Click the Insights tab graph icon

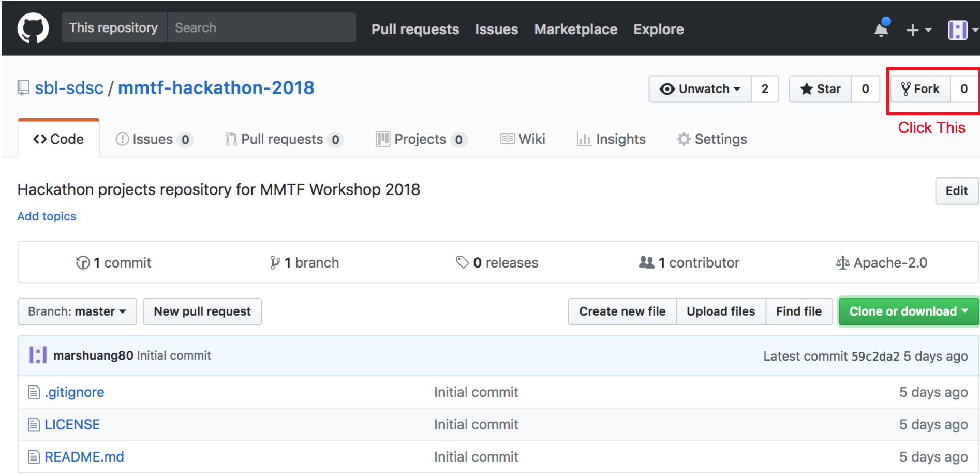tap(584, 139)
